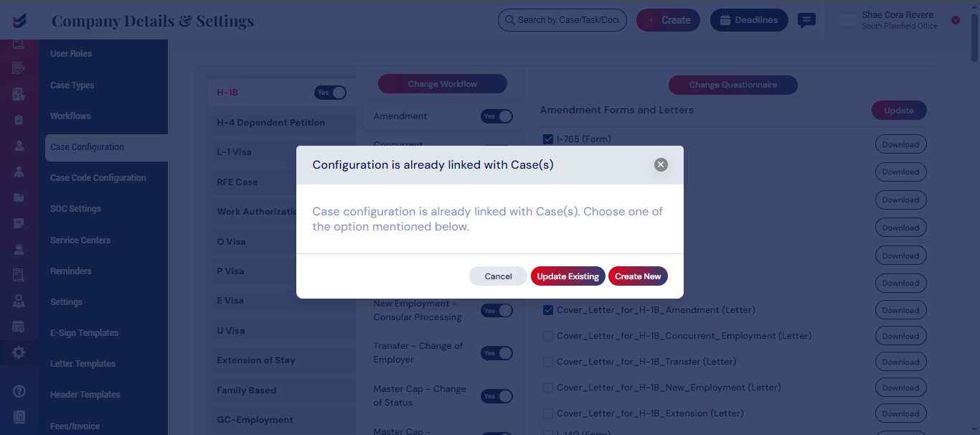Viewport: 980px width, 435px height.
Task: Click the Update Existing button
Action: tap(568, 276)
